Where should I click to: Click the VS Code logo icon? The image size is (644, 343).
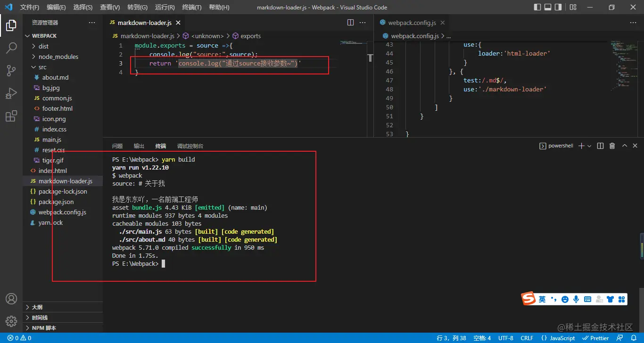(8, 7)
